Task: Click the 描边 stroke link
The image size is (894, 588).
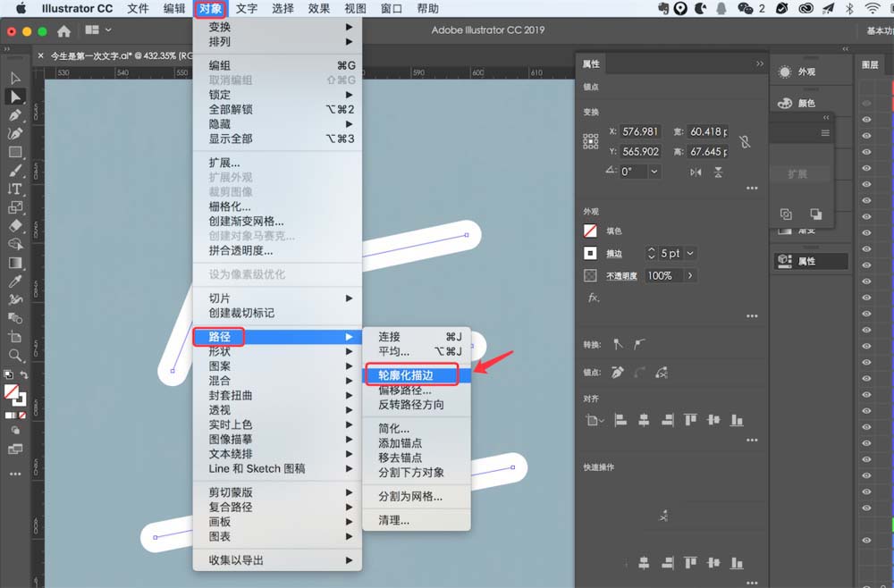Action: tap(614, 254)
